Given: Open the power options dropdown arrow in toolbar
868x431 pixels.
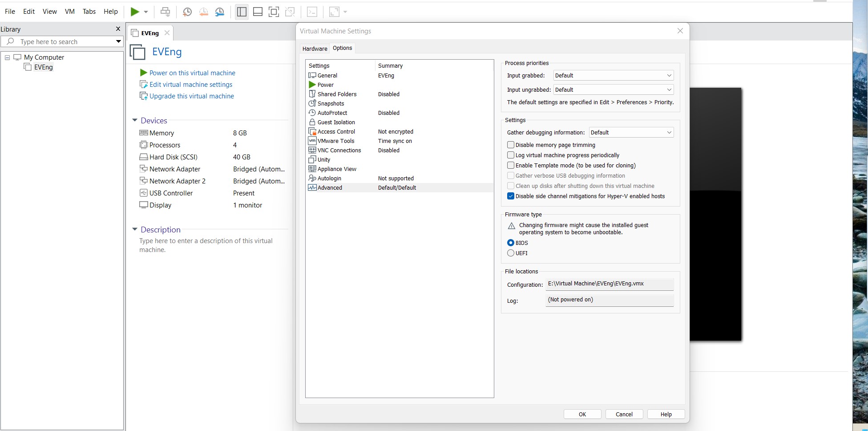Looking at the screenshot, I should [145, 12].
